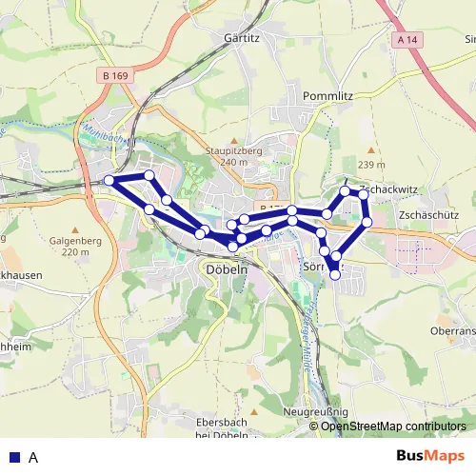Click the Neugreußnig place label
The width and height of the screenshot is (476, 476).
coord(316,412)
